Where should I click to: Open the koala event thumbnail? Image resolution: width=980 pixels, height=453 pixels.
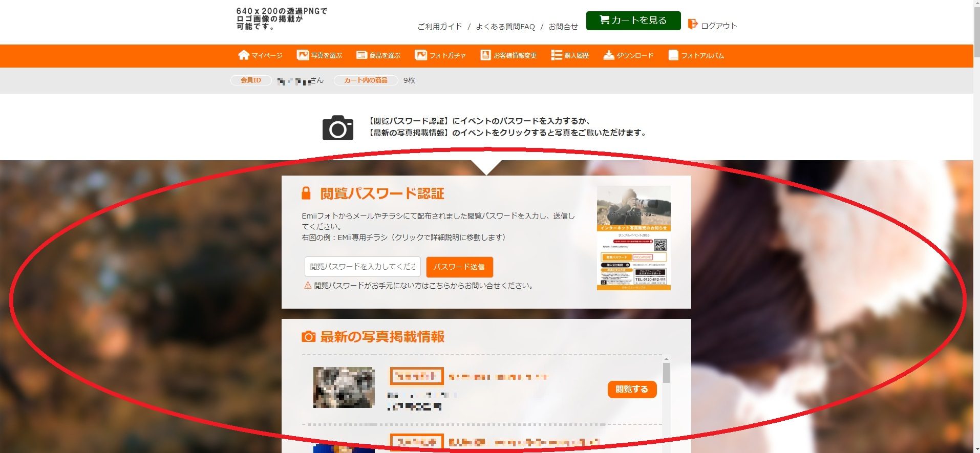click(x=344, y=387)
